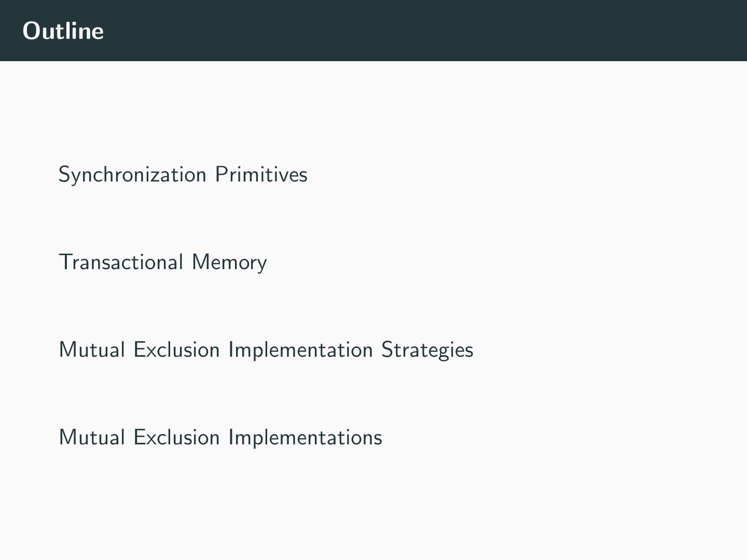Jump to the Transactional Memory section

162,262
